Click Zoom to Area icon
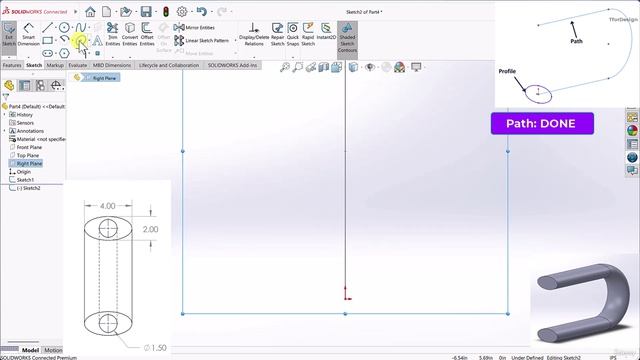Image resolution: width=640 pixels, height=360 pixels. coord(298,67)
